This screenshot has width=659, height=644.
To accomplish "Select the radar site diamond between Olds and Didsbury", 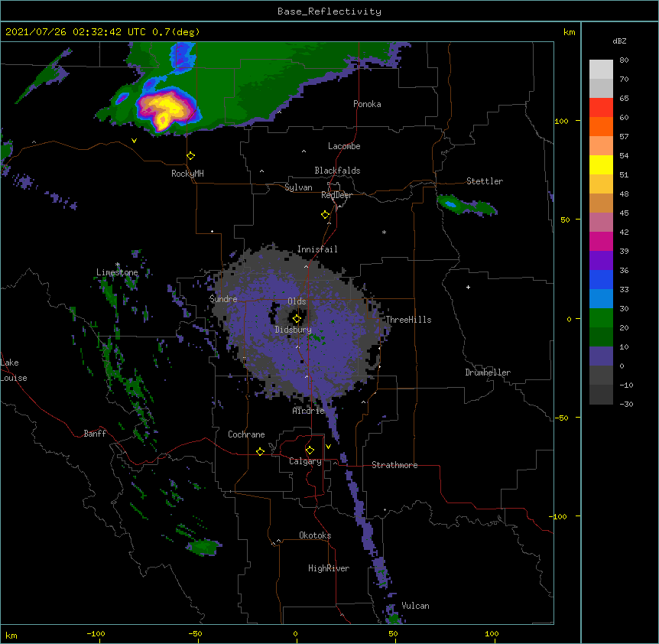I will [297, 319].
